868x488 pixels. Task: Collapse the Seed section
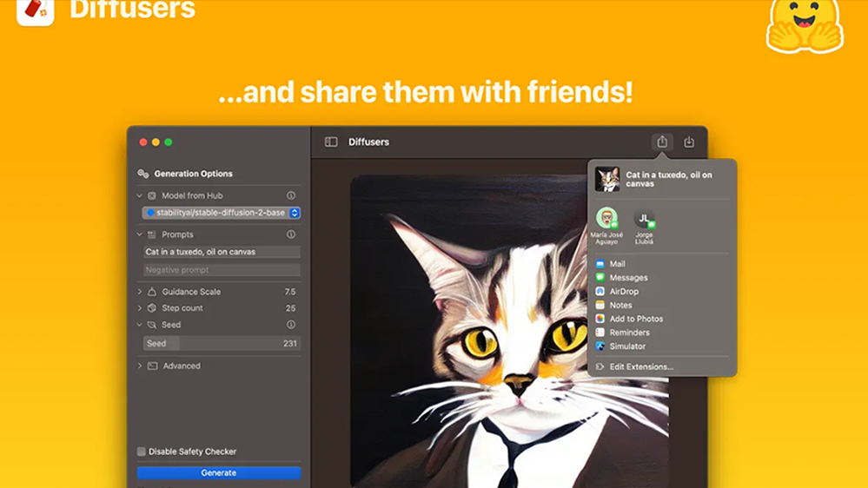[140, 325]
